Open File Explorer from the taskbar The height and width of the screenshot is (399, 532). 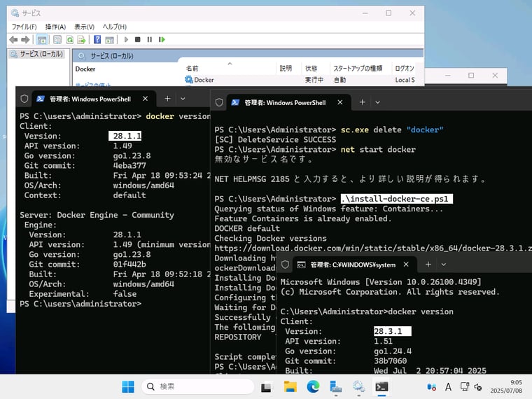pyautogui.click(x=290, y=387)
